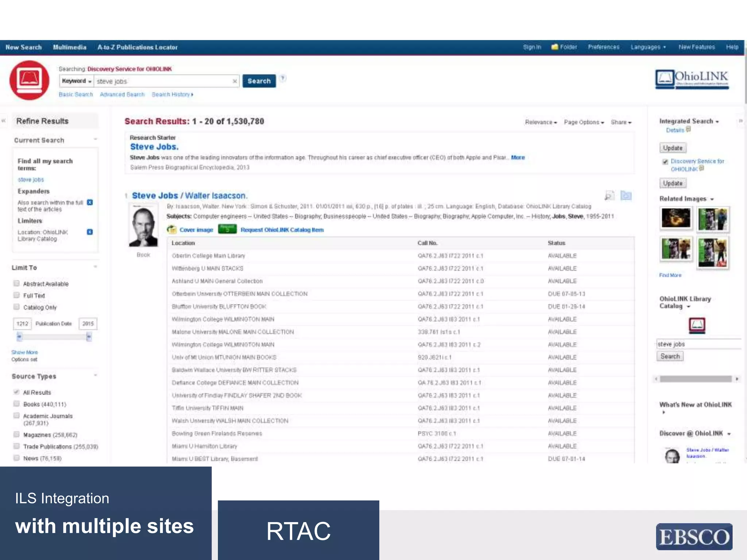Click the OhioLINK catalog widget search field
Image resolution: width=747 pixels, height=560 pixels.
[698, 344]
